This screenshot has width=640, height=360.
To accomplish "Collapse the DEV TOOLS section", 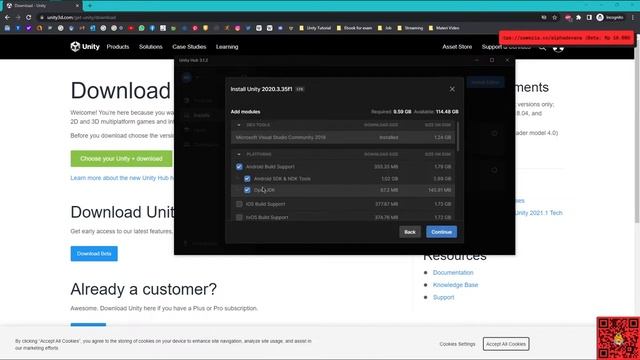I will point(239,125).
